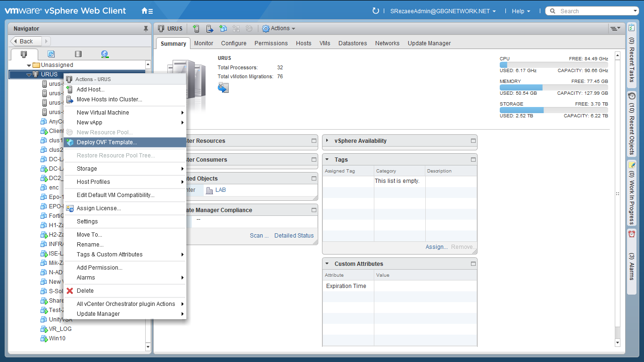Screen dimensions: 644x362
Task: Toggle the Navigator panel pin
Action: [x=146, y=29]
